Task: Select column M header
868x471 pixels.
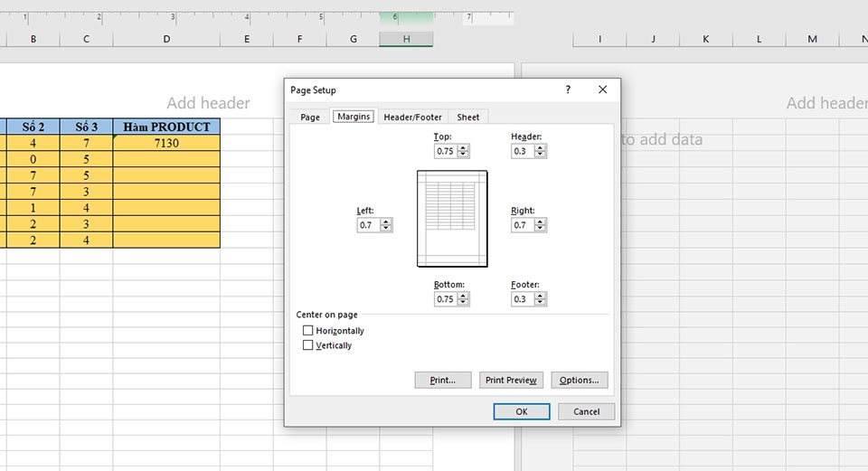Action: click(813, 39)
